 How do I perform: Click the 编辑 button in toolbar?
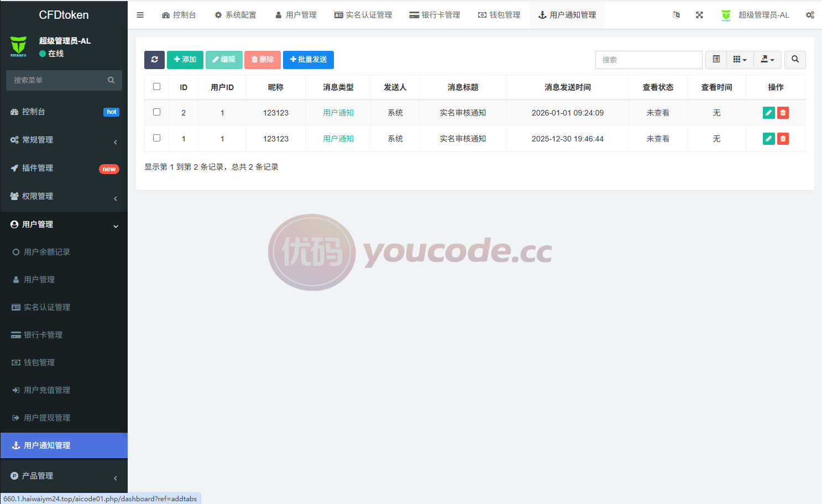(224, 60)
